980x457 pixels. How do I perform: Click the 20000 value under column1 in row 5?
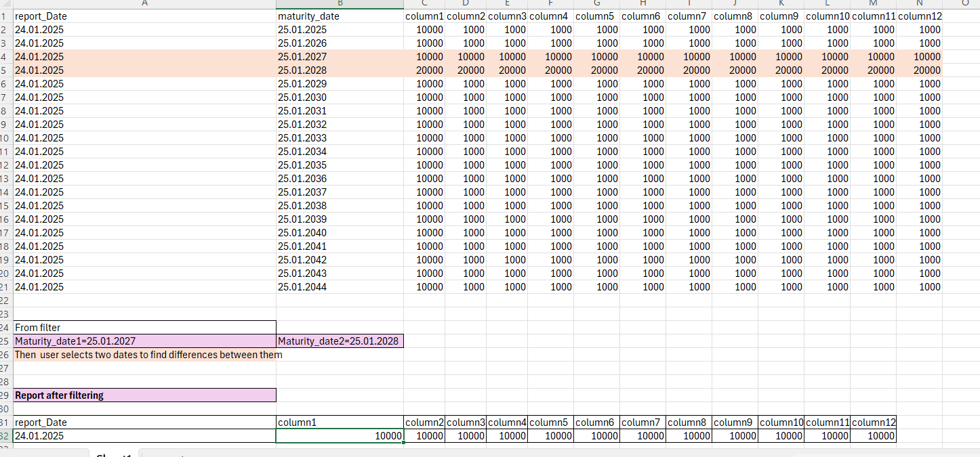coord(430,70)
